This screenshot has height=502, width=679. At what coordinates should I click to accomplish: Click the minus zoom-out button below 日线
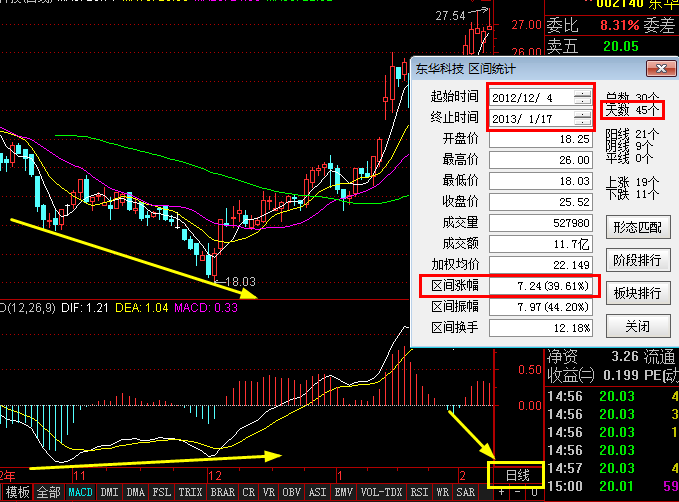click(517, 492)
